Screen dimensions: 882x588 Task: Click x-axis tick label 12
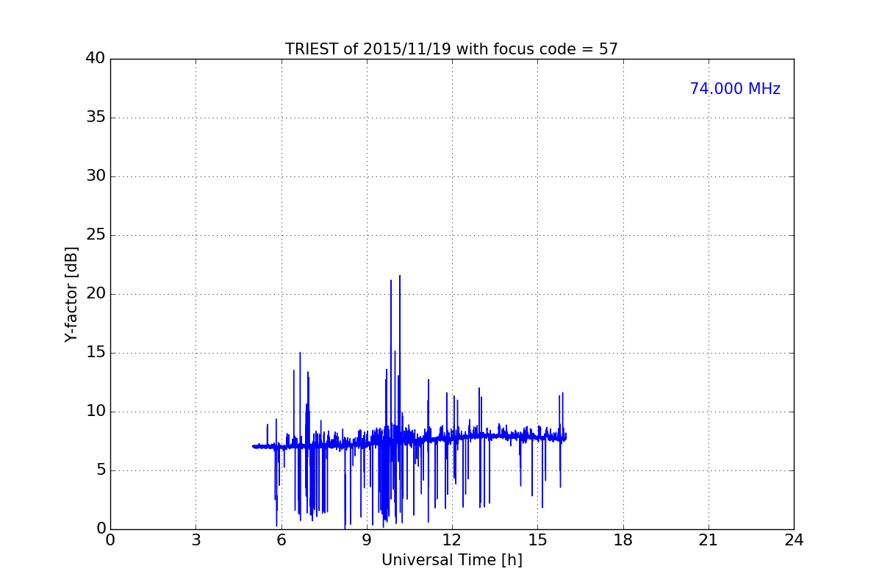(x=452, y=540)
